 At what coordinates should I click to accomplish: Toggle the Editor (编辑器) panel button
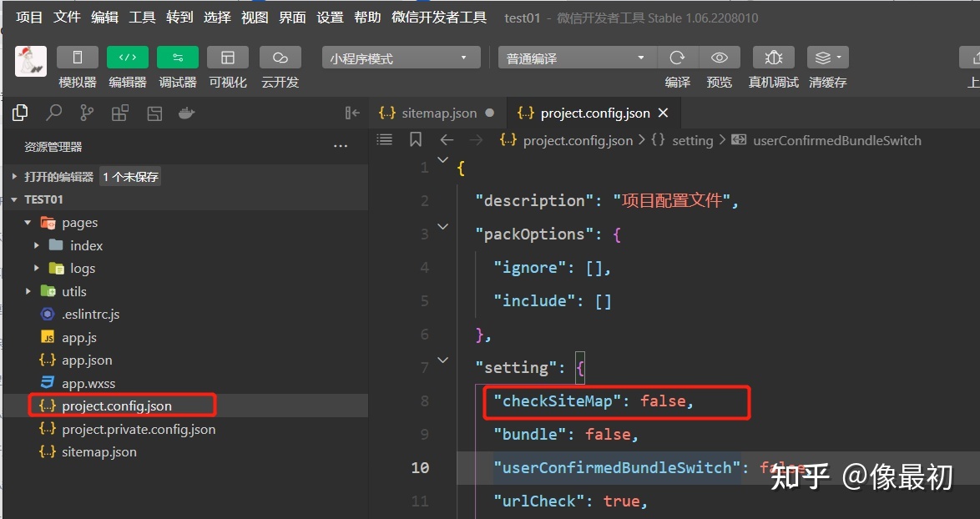[127, 58]
